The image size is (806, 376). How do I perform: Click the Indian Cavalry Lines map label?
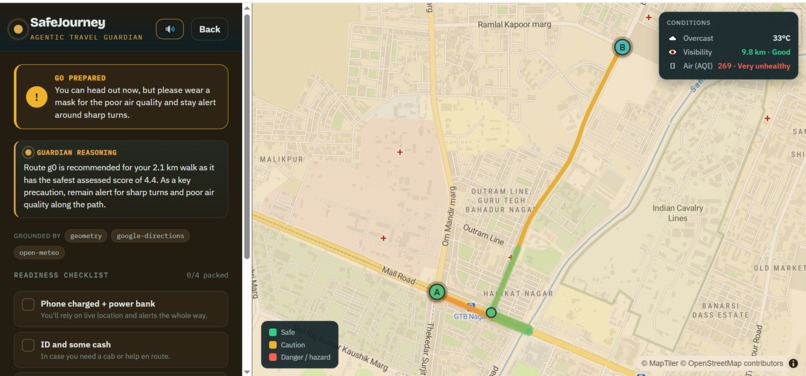[677, 213]
